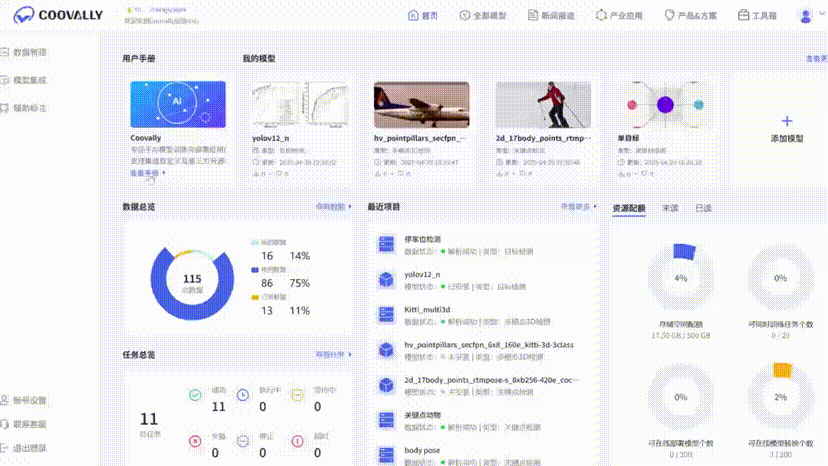The width and height of the screenshot is (828, 466).
Task: Click the dataset icon for Kitti_multi3d
Action: (x=386, y=314)
